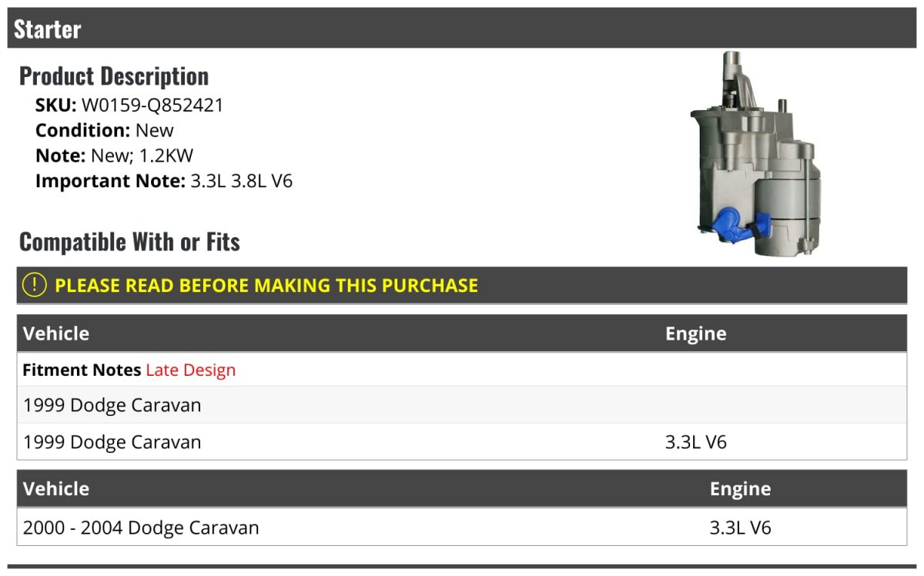Image resolution: width=924 pixels, height=576 pixels.
Task: Click the Fitment Notes label
Action: [x=82, y=370]
